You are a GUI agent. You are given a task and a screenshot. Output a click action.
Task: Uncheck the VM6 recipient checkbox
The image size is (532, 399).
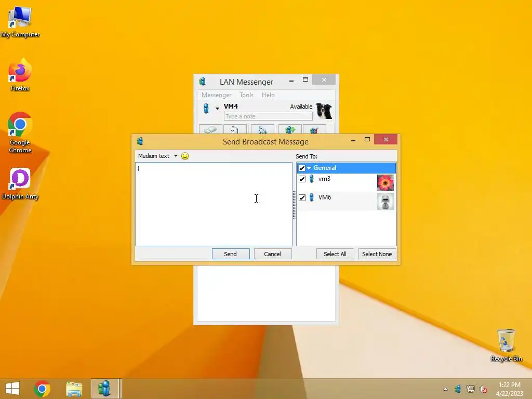[x=302, y=197]
